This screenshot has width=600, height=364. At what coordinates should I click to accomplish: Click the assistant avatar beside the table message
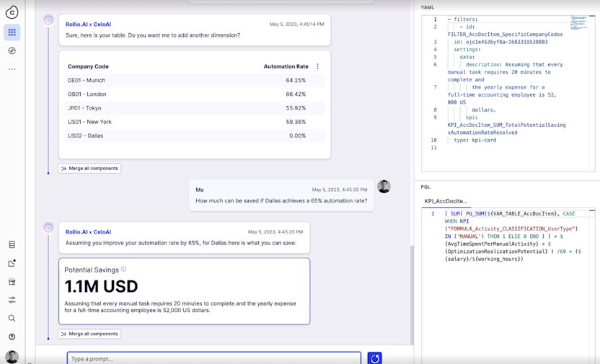(48, 20)
